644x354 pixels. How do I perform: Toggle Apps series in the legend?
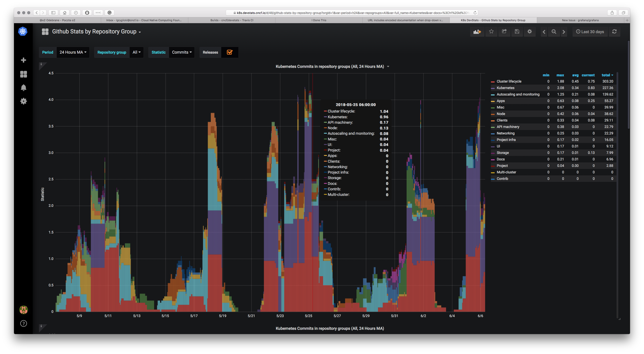500,101
